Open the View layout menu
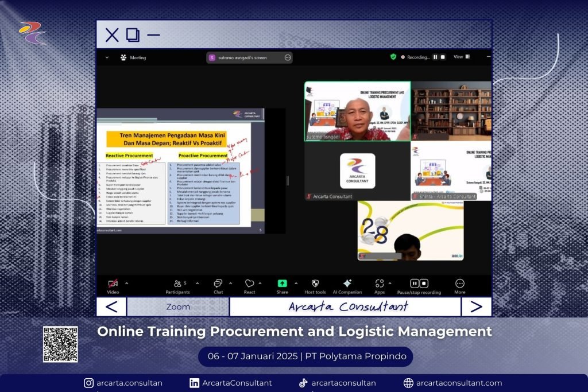The height and width of the screenshot is (392, 588). (x=461, y=57)
